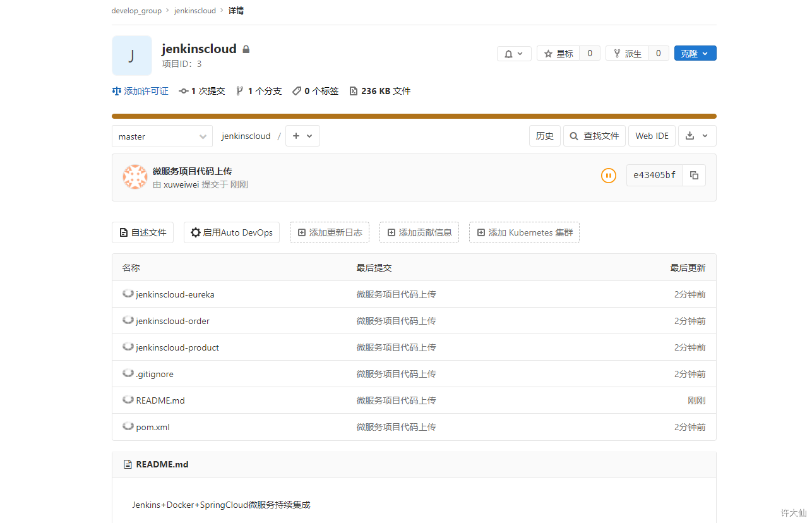Screen dimensions: 812x523
Task: Click the icon beside pom.xml
Action: coord(128,426)
